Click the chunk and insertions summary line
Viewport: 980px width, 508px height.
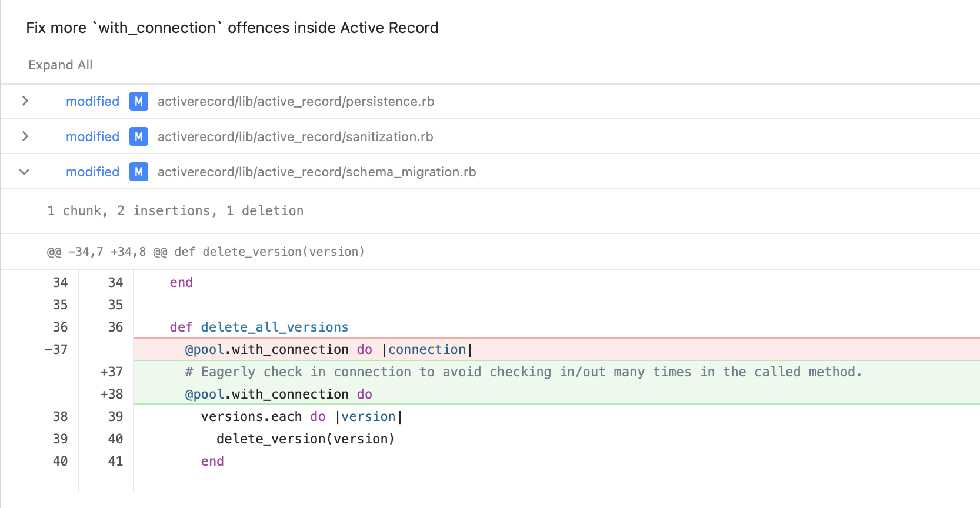click(175, 210)
